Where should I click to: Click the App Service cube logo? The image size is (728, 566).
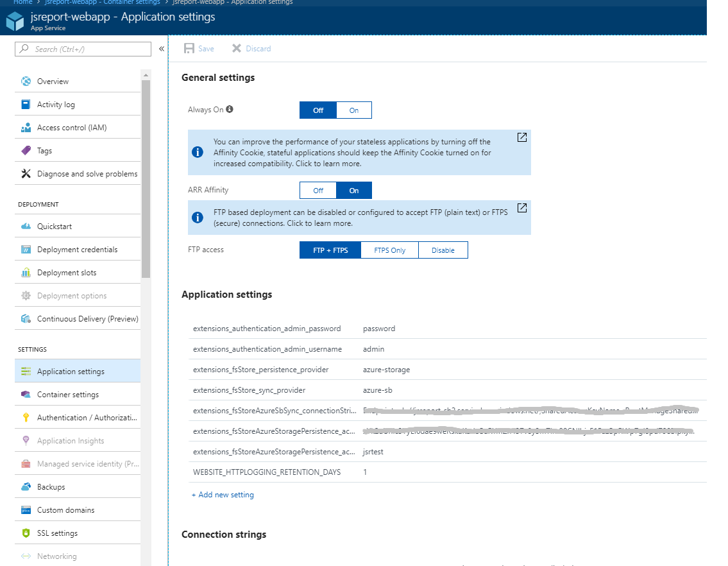coord(15,21)
